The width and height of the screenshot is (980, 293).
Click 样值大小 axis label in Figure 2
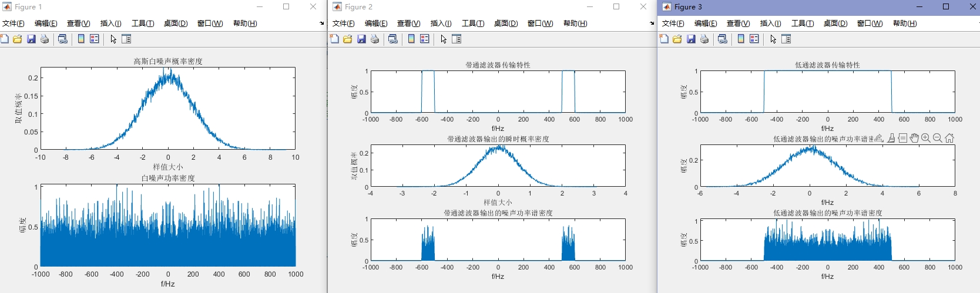click(498, 202)
